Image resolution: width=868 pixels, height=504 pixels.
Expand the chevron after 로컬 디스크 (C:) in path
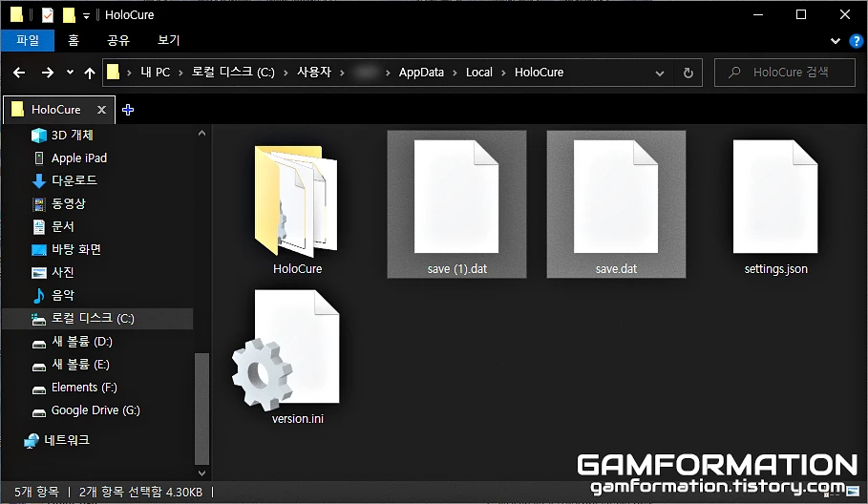[286, 73]
